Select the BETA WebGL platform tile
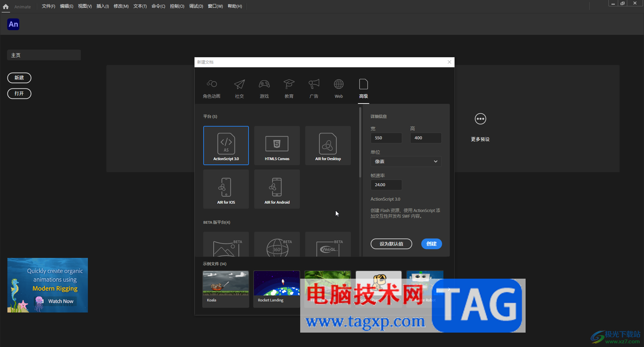 point(328,245)
